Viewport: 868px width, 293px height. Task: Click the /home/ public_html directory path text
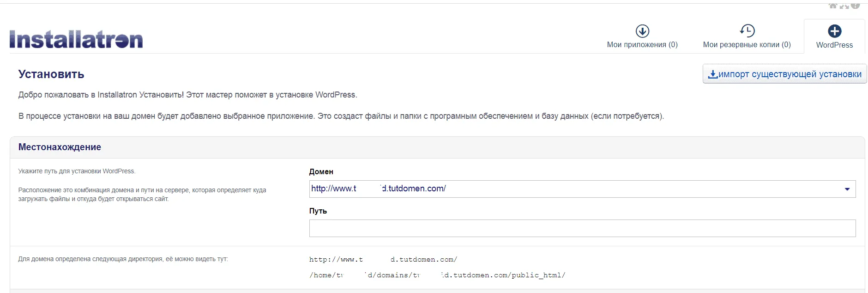[437, 275]
